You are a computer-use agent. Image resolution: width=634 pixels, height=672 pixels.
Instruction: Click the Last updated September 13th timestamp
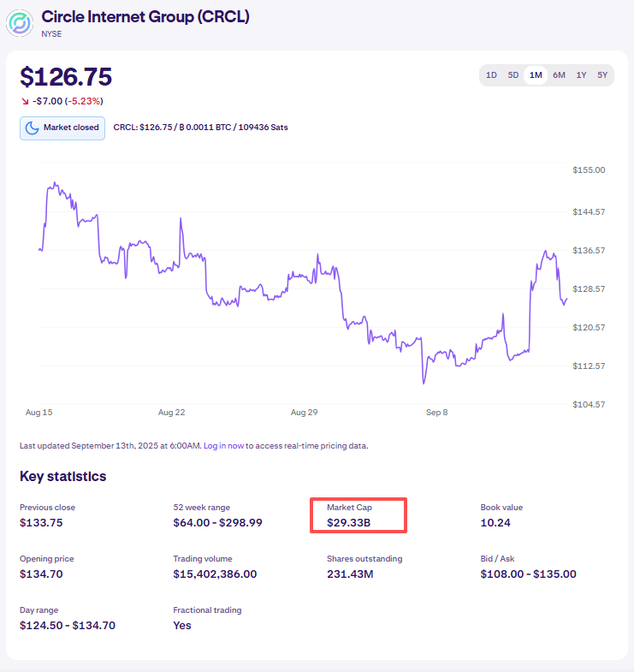tap(110, 446)
